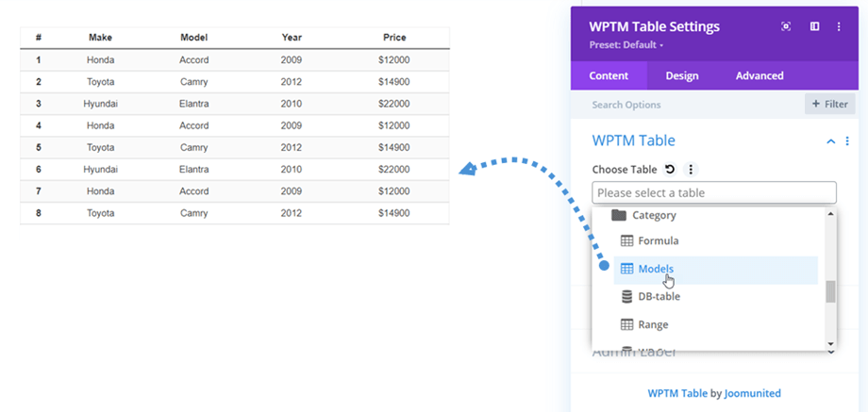The image size is (868, 412).
Task: Open the settings header three-dot menu
Action: pyautogui.click(x=839, y=26)
